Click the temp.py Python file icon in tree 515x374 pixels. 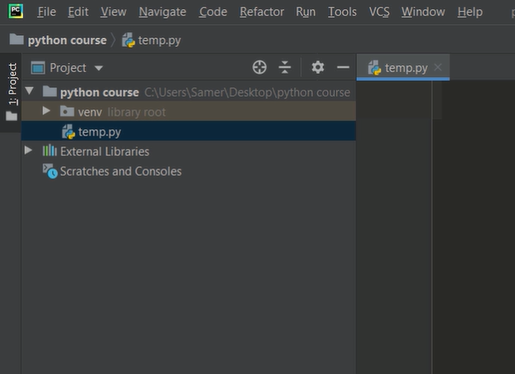(x=68, y=132)
